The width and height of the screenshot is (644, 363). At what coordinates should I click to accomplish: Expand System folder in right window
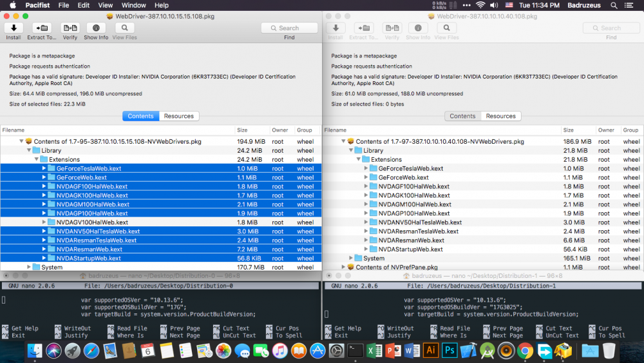coord(351,258)
